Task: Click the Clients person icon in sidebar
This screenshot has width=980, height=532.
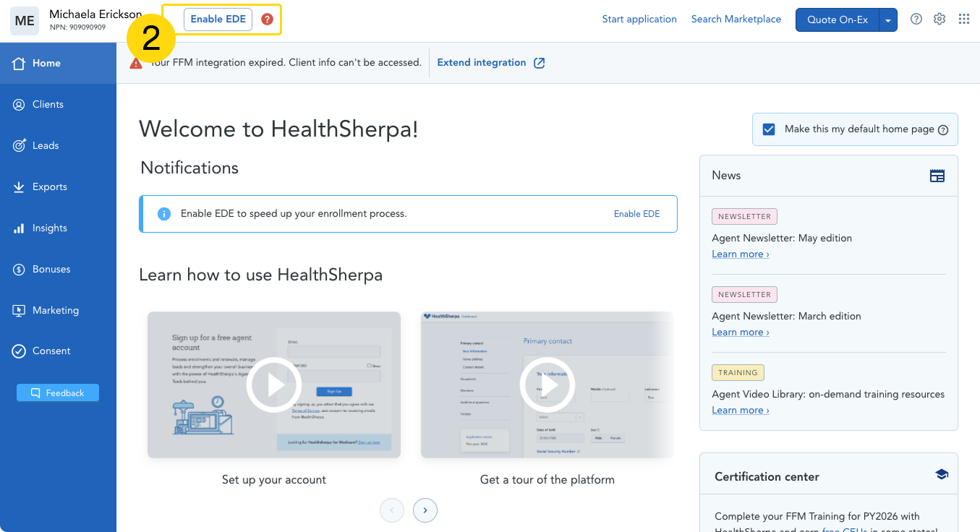Action: (20, 105)
